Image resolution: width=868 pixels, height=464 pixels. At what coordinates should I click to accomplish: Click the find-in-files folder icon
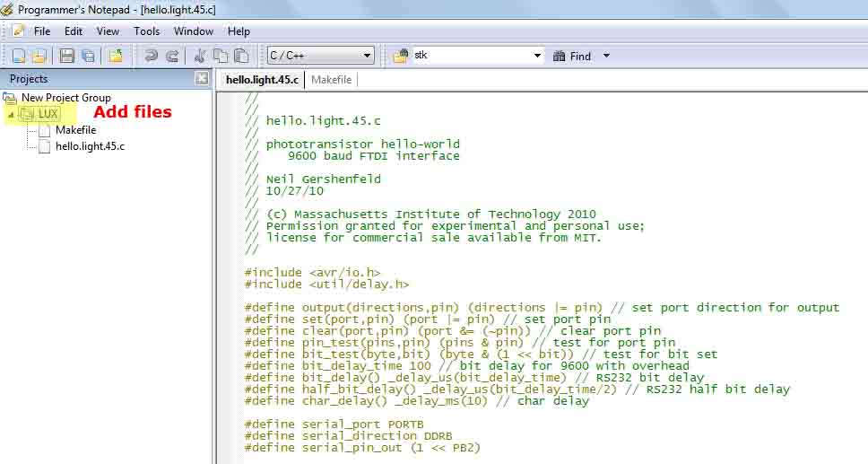pos(400,56)
